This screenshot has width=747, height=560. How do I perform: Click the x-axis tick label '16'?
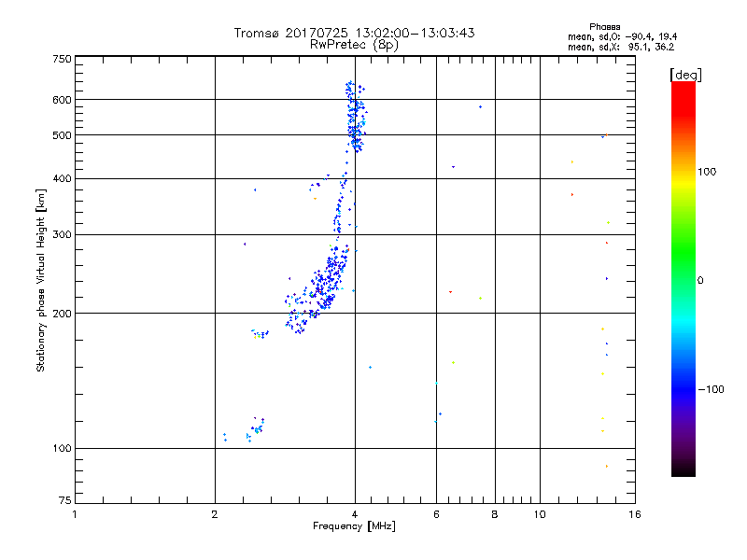[x=635, y=514]
